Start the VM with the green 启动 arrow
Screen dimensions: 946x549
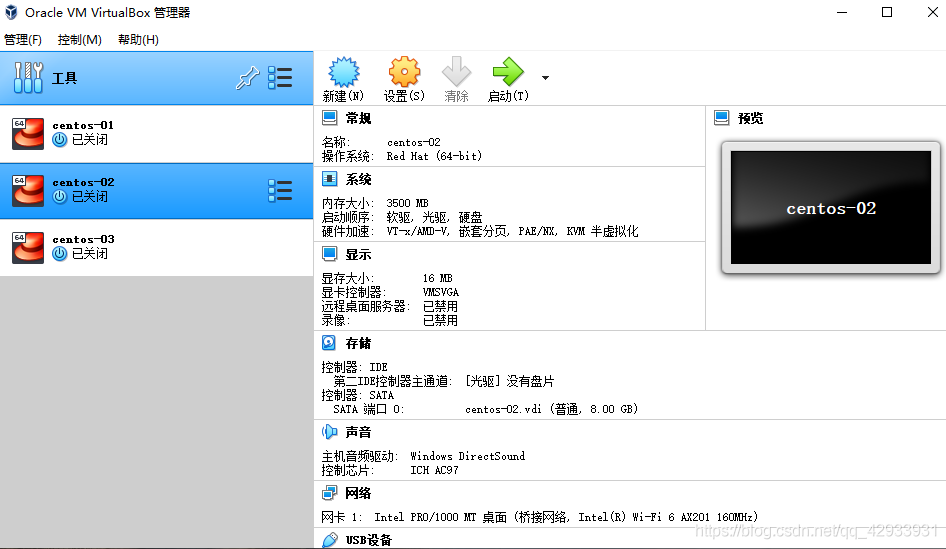pos(508,72)
